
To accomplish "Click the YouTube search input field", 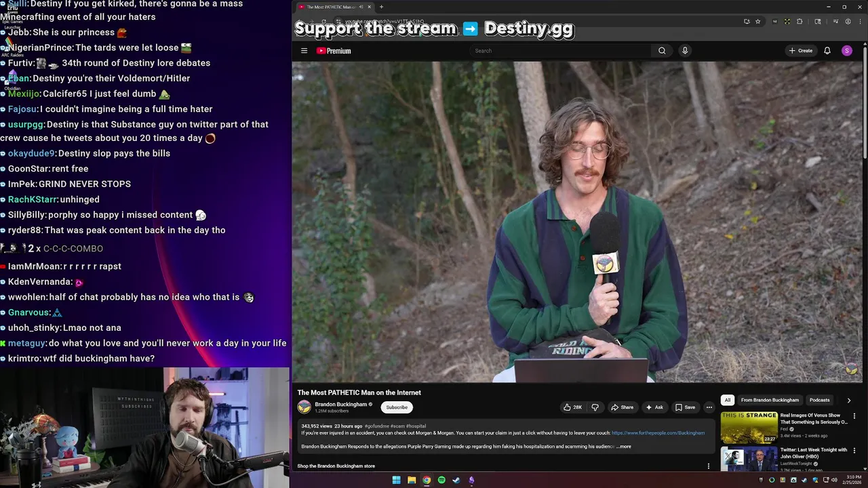I will 561,51.
